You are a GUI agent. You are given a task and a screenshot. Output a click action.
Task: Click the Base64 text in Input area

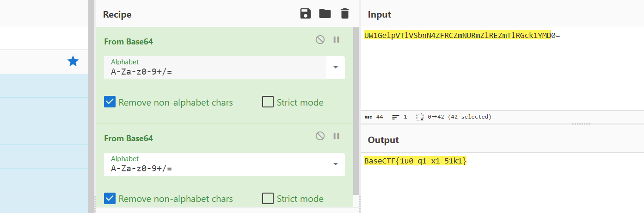458,36
